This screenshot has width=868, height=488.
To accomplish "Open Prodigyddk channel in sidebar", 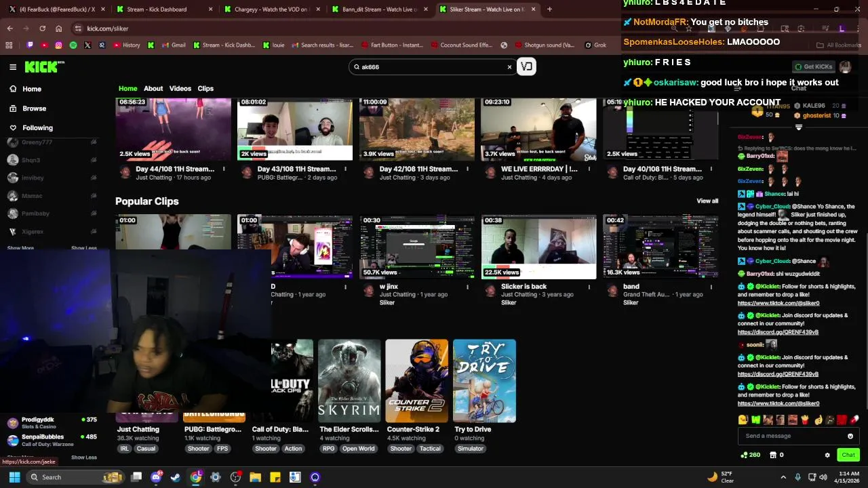I will (51, 422).
